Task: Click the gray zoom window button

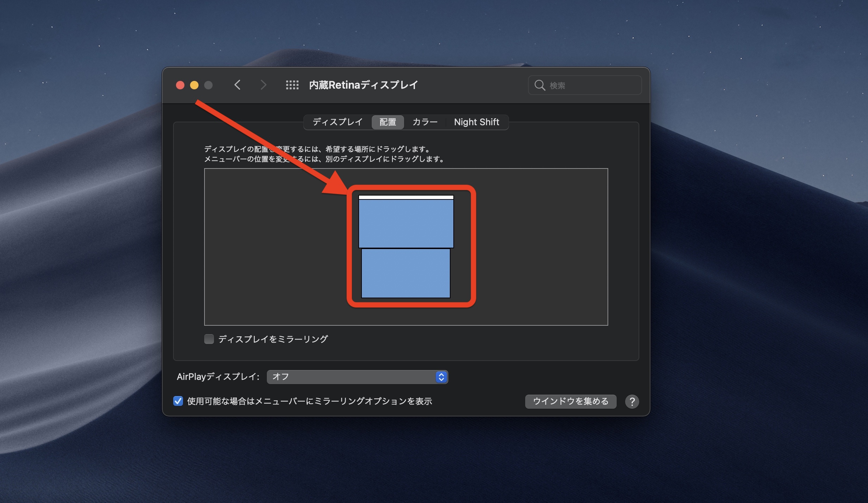Action: [208, 85]
